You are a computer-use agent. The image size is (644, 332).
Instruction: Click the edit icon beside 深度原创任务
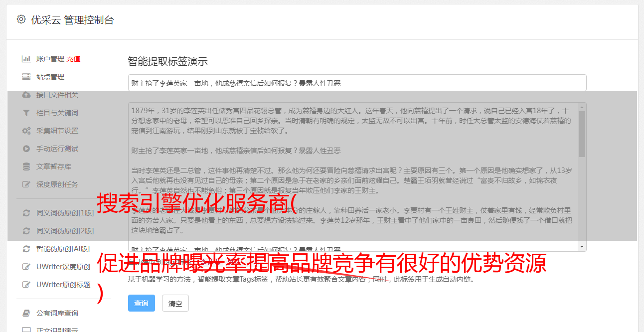26,184
